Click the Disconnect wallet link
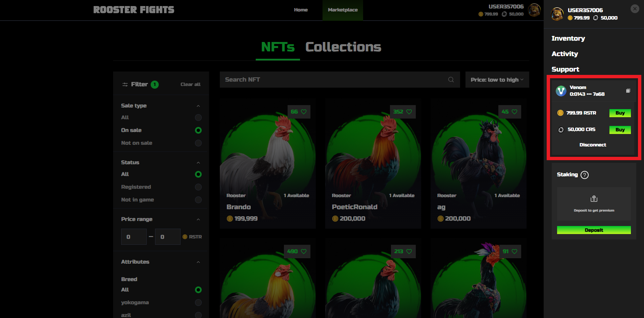This screenshot has height=318, width=644. pyautogui.click(x=593, y=145)
